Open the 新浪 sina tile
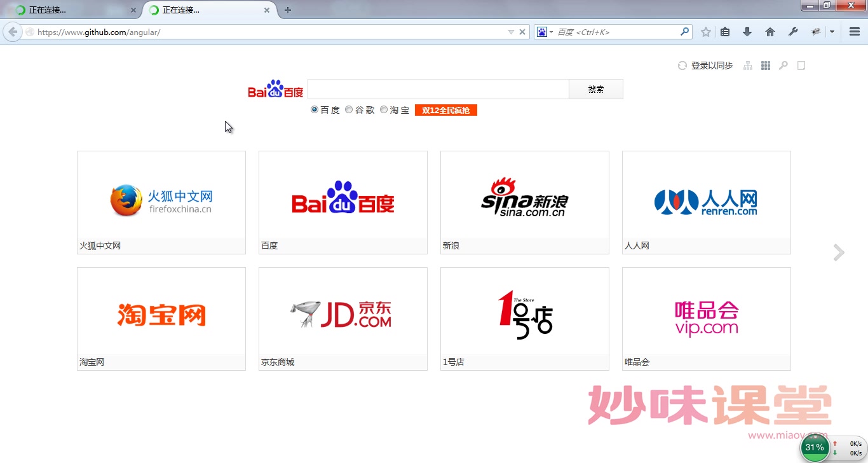This screenshot has height=463, width=868. click(525, 202)
